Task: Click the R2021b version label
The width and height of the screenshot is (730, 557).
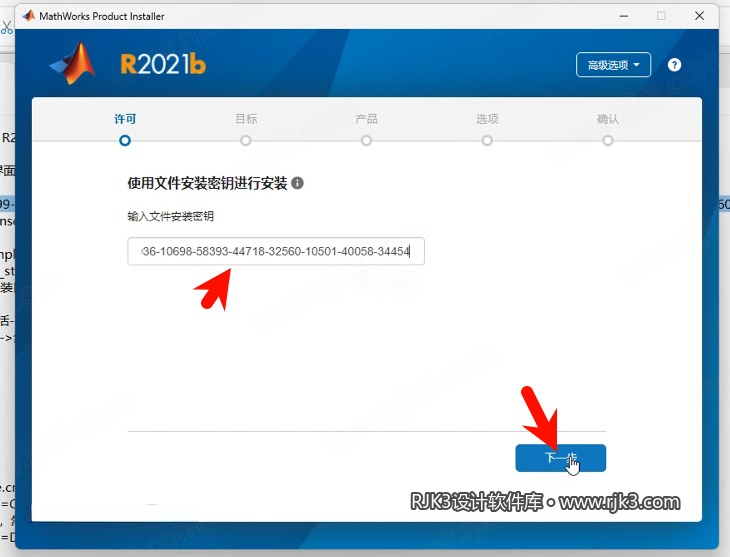Action: 163,64
